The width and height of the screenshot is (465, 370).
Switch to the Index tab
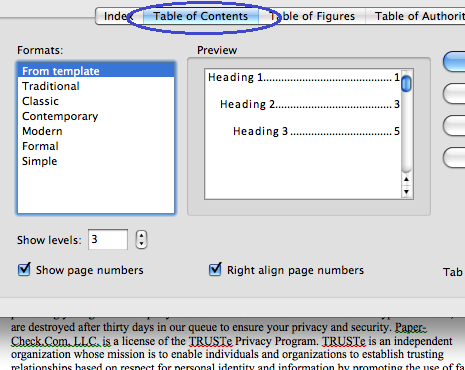[119, 16]
